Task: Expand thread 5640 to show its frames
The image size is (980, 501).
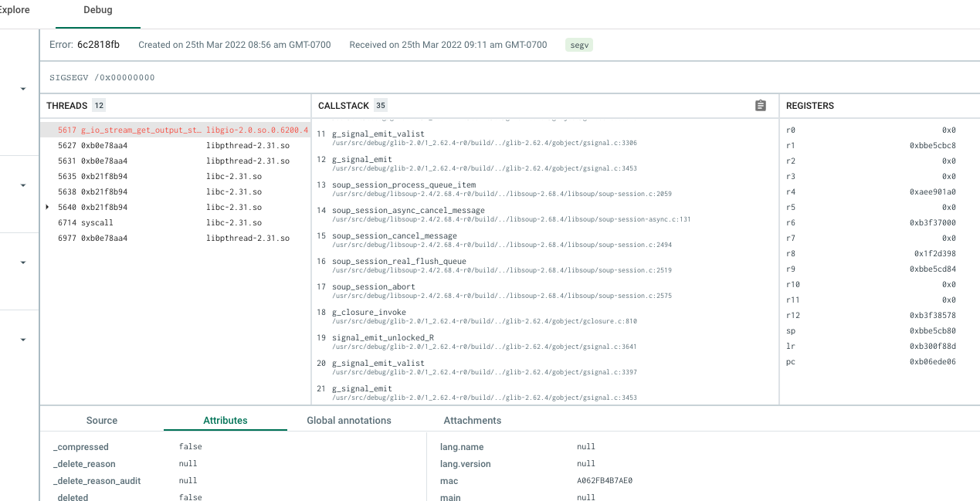Action: (46, 207)
